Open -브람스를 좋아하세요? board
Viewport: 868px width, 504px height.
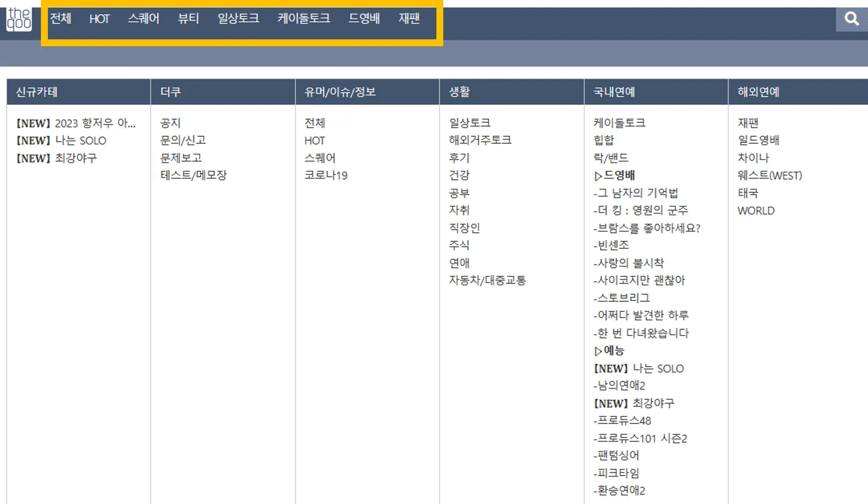[x=647, y=228]
